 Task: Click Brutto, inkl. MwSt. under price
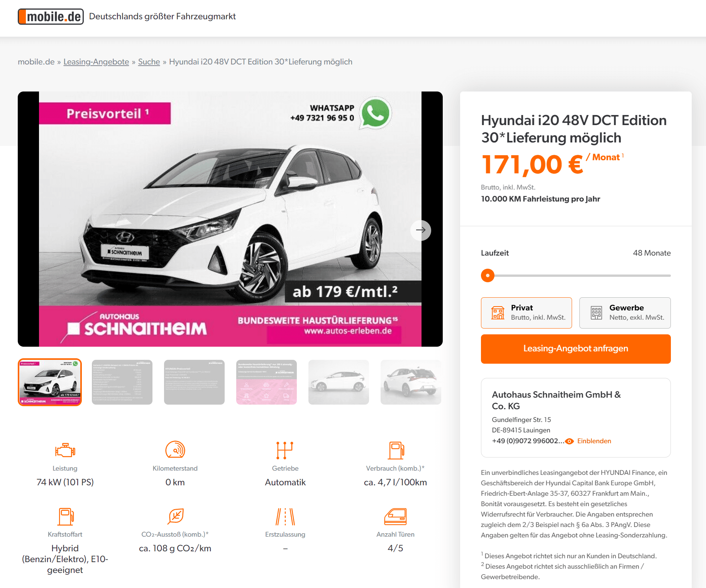(x=508, y=187)
